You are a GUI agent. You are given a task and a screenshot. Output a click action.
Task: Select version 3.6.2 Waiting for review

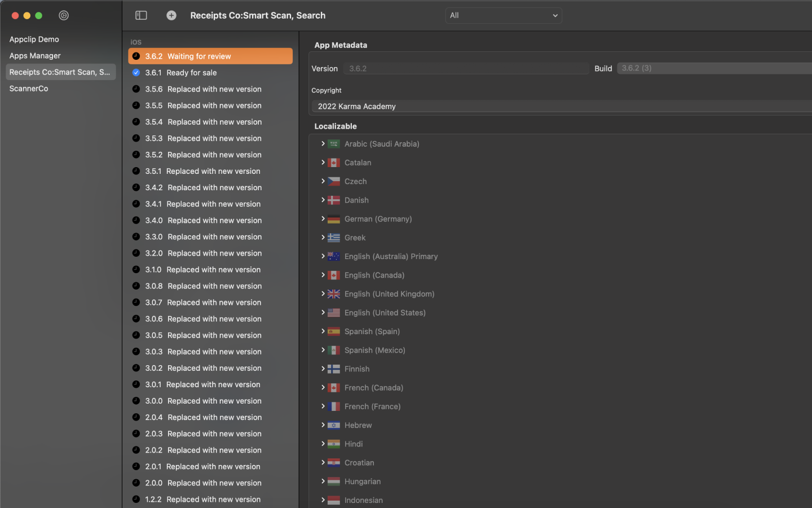coord(210,56)
